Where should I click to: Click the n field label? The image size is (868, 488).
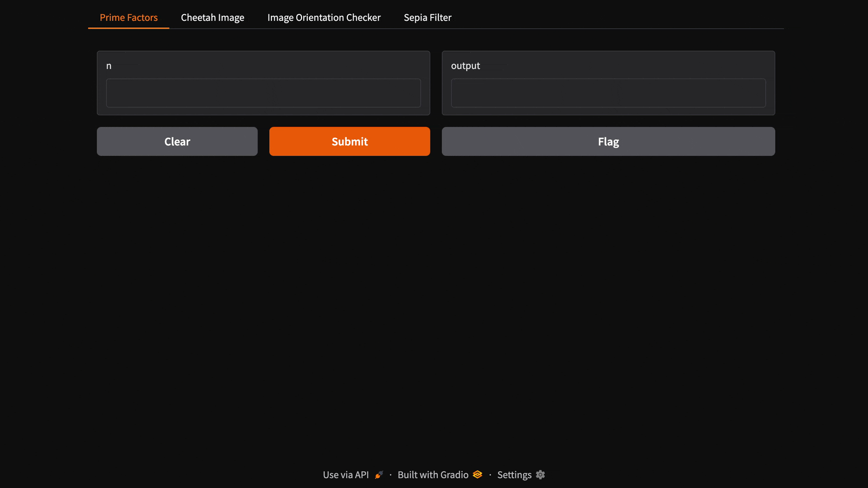click(108, 65)
